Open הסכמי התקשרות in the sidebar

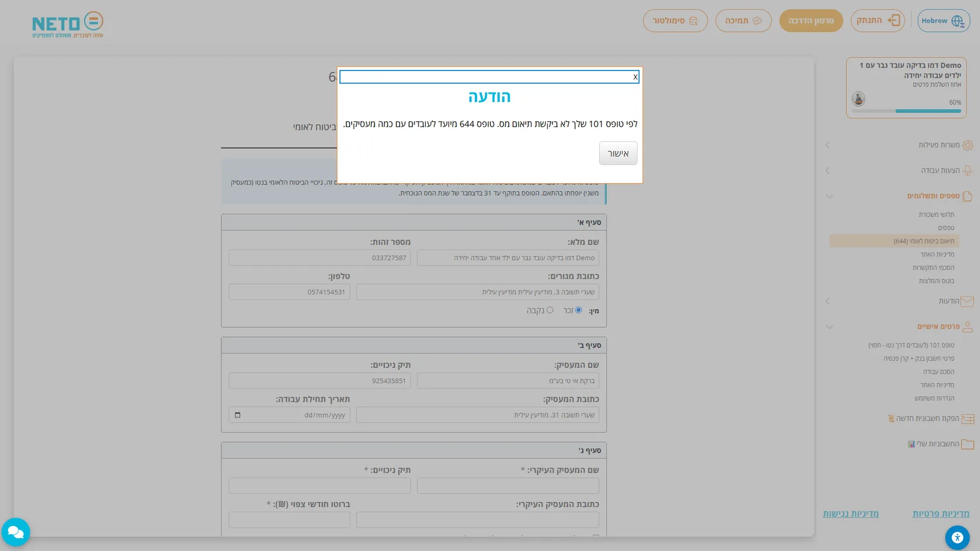(933, 268)
